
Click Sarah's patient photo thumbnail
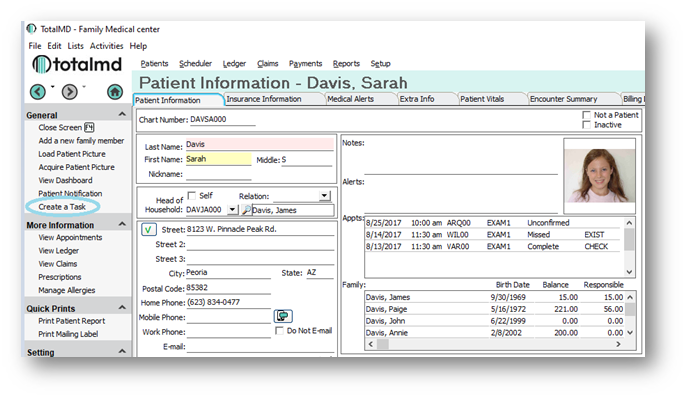point(599,176)
